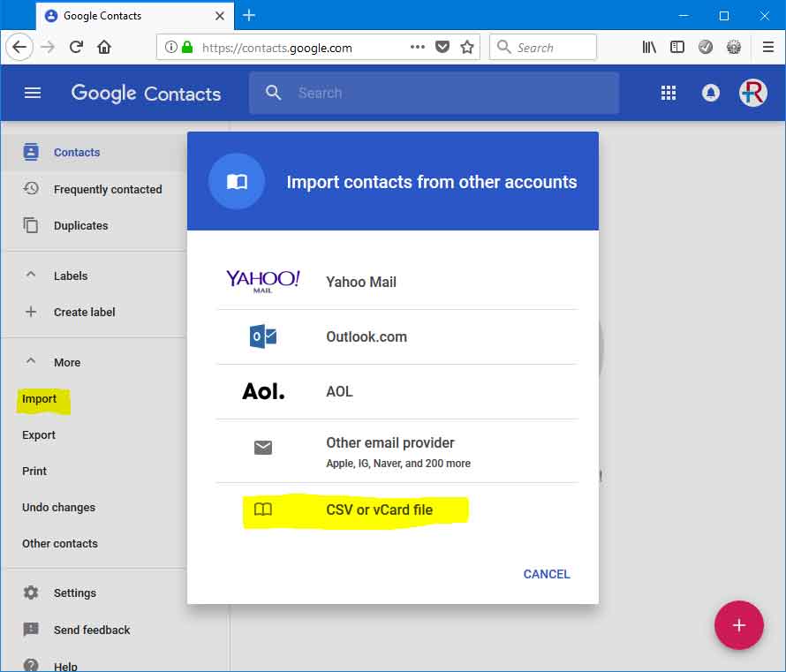Click CANCEL in the import dialog
This screenshot has width=786, height=672.
(x=547, y=574)
